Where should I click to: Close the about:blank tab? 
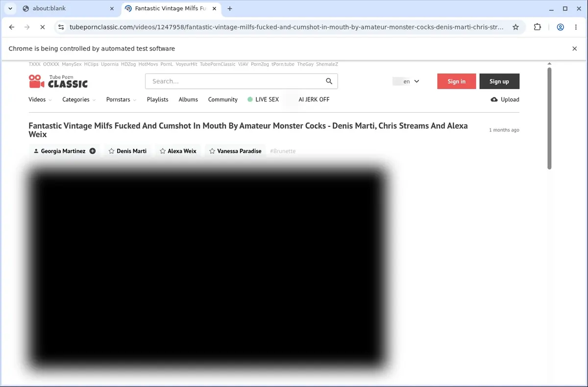[111, 8]
